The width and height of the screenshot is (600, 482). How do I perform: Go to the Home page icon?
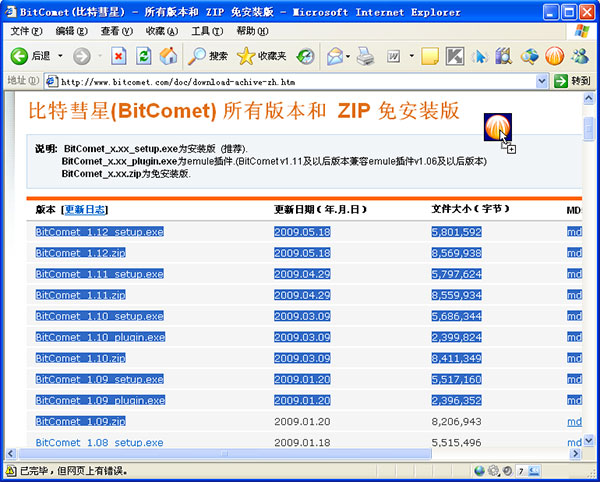(168, 56)
